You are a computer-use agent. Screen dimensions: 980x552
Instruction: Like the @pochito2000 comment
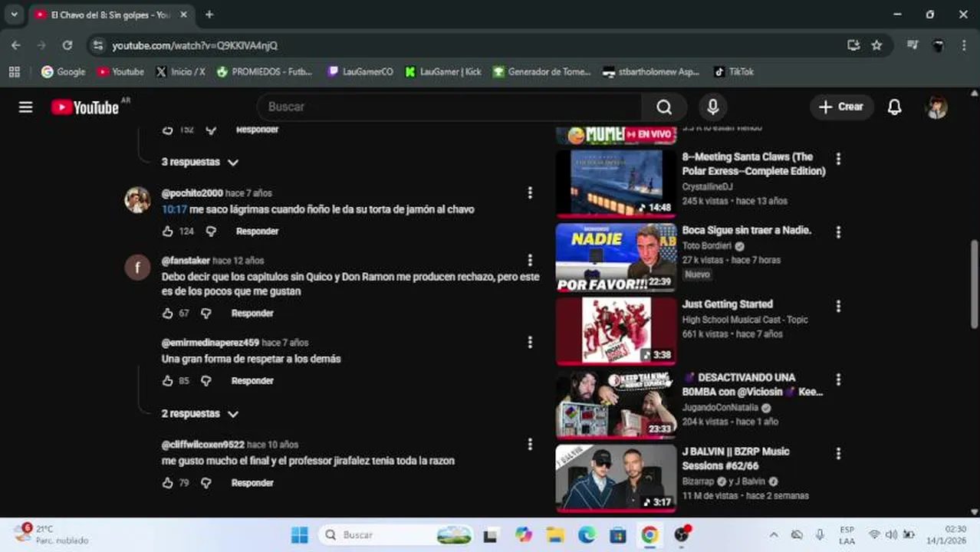[168, 231]
